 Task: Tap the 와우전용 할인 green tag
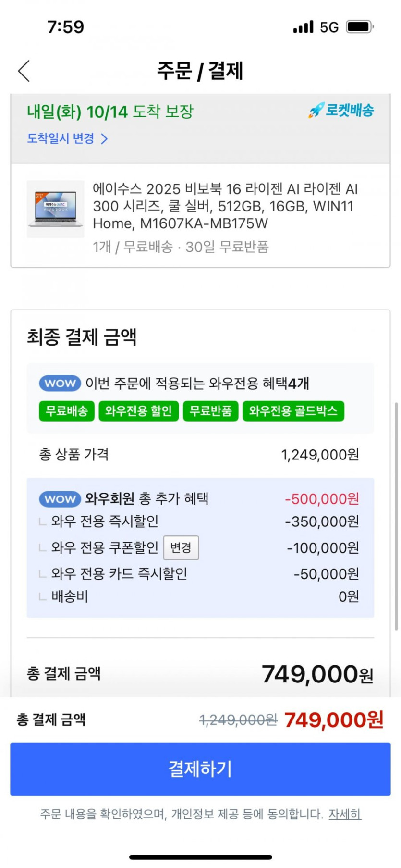point(138,411)
